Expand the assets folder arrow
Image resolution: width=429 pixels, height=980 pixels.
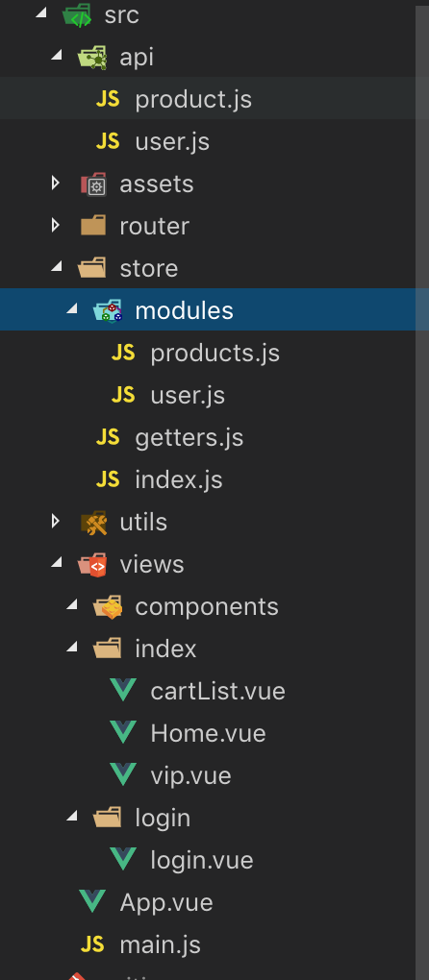[56, 184]
